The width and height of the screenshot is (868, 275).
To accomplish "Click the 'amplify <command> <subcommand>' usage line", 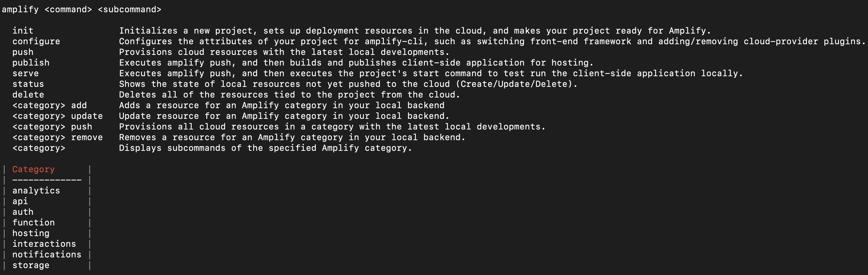I will click(x=82, y=9).
